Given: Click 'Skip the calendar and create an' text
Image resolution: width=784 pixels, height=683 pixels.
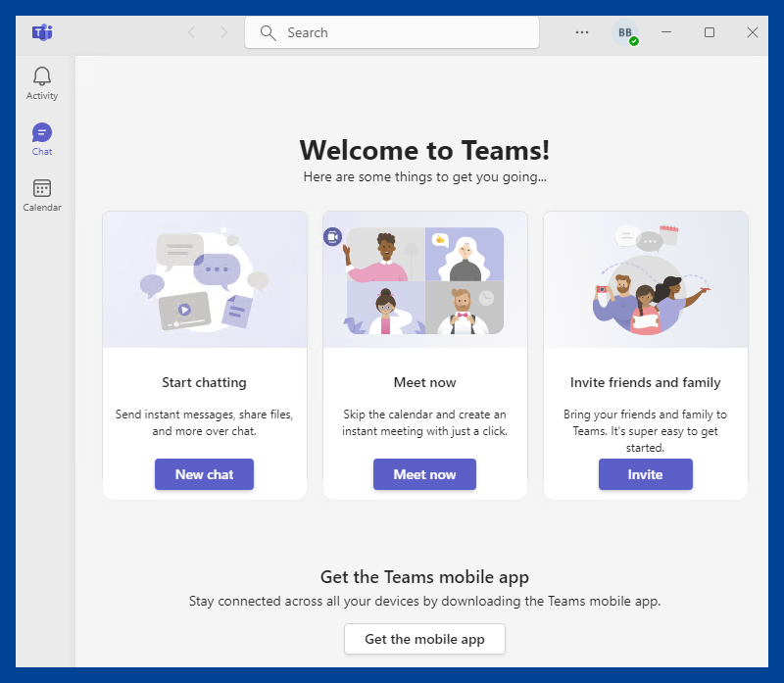Looking at the screenshot, I should 424,415.
